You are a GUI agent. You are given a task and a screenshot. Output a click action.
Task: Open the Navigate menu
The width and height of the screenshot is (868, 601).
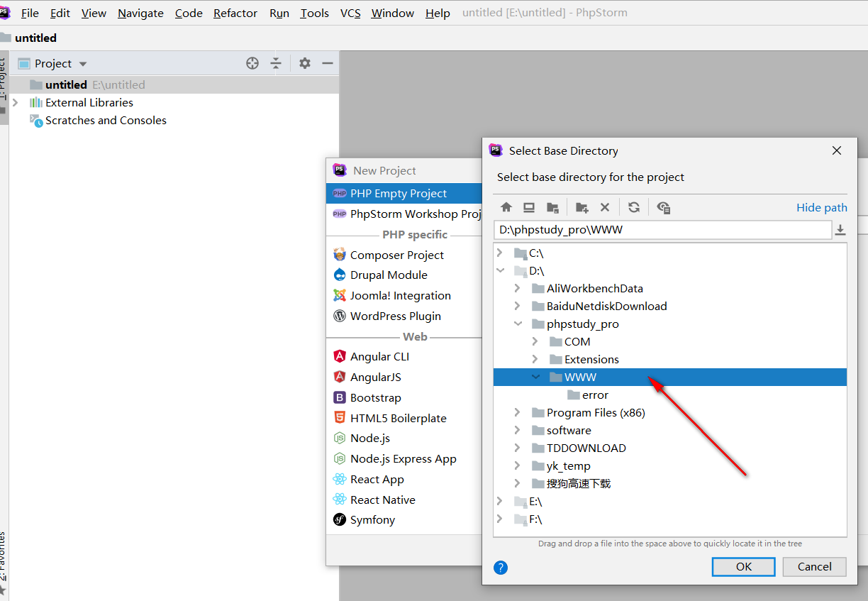pyautogui.click(x=140, y=13)
